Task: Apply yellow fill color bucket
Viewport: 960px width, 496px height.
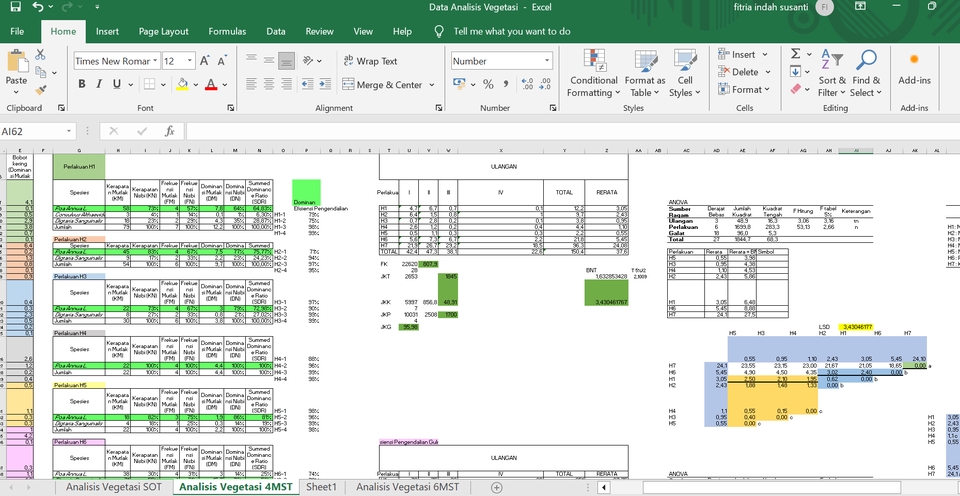Action: pos(182,85)
